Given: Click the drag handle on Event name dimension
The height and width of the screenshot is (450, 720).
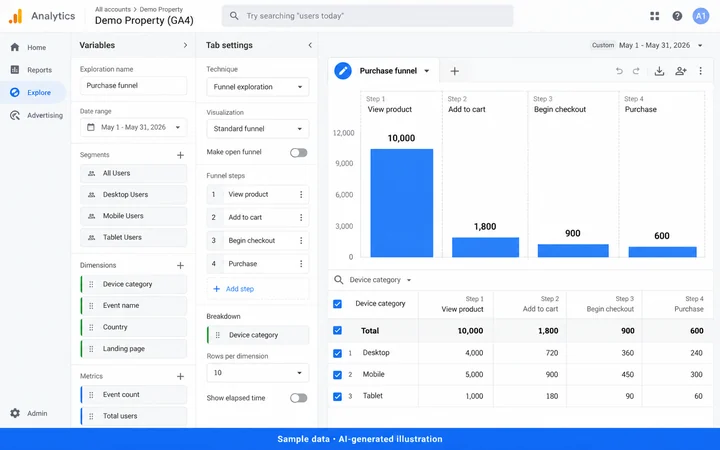Looking at the screenshot, I should point(91,306).
